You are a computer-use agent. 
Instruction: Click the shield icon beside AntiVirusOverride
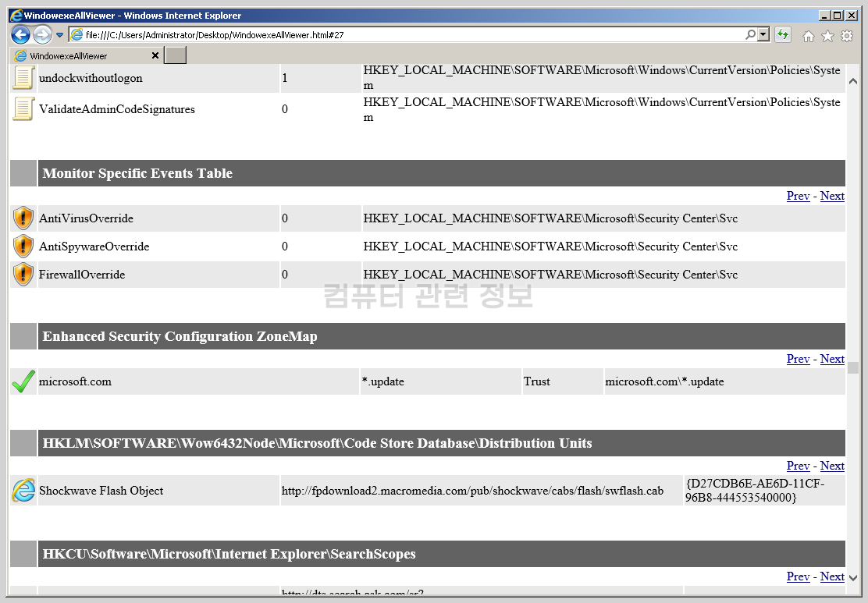pyautogui.click(x=23, y=218)
